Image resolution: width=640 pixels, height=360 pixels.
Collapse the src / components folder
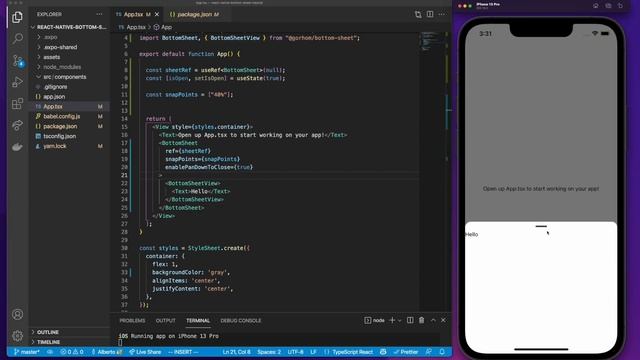64,77
